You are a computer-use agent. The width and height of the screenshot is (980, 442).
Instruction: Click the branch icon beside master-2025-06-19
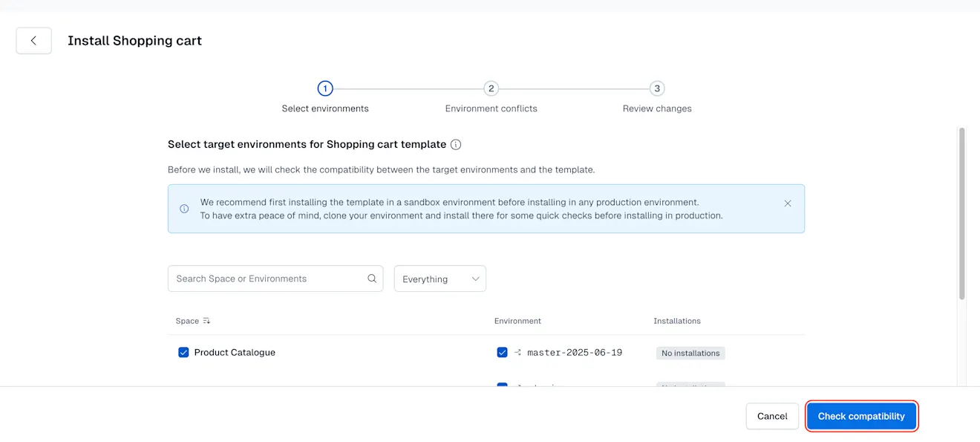pos(517,352)
